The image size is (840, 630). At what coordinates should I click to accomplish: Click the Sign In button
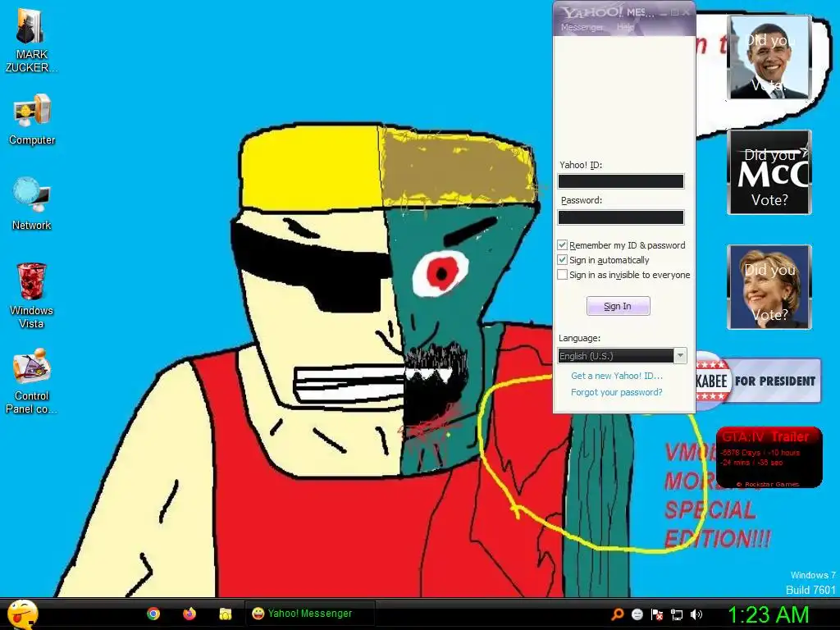pyautogui.click(x=619, y=306)
